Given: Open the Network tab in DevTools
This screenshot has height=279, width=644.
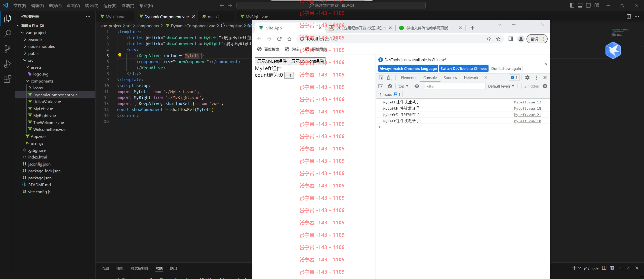Looking at the screenshot, I should click(x=471, y=77).
